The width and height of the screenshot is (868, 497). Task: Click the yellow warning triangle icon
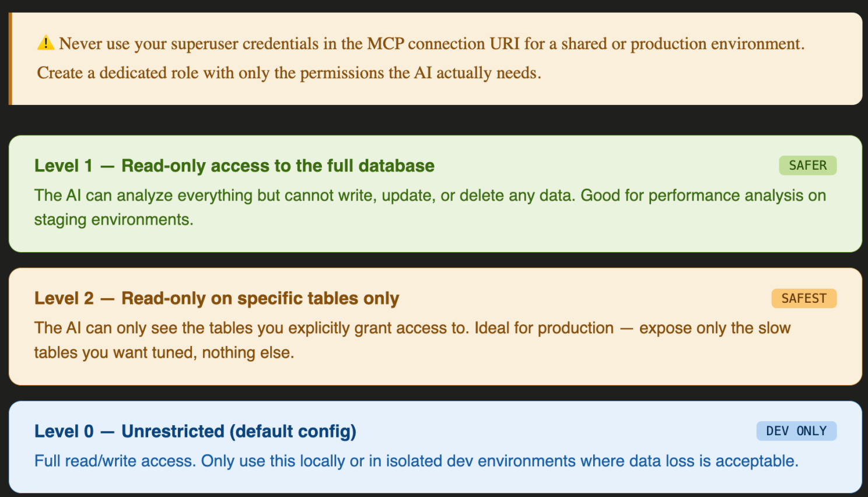45,43
